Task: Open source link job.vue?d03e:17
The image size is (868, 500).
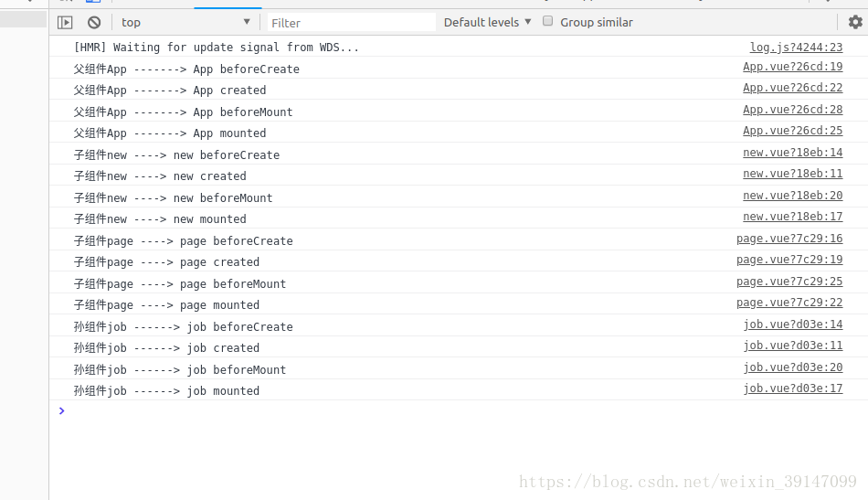Action: [x=793, y=388]
